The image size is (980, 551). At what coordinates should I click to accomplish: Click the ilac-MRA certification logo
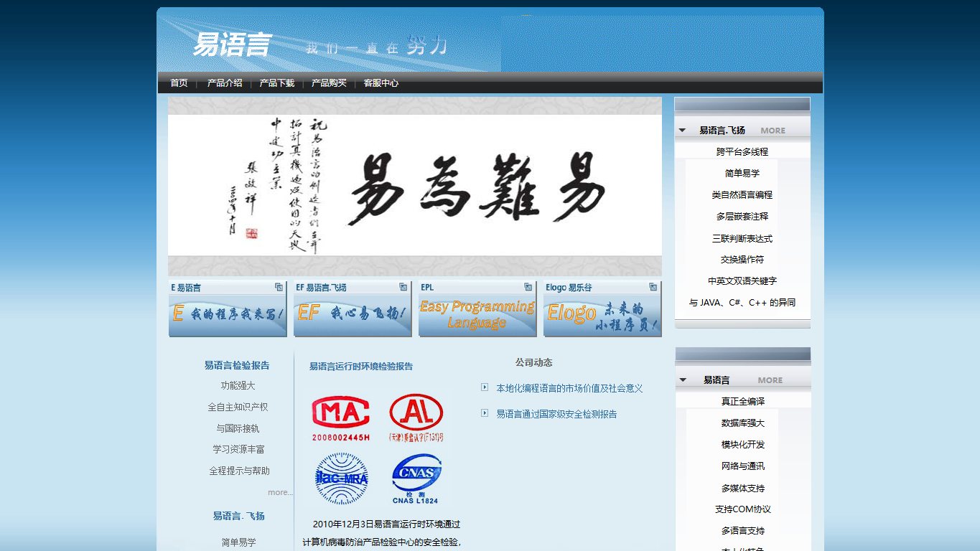tap(342, 479)
